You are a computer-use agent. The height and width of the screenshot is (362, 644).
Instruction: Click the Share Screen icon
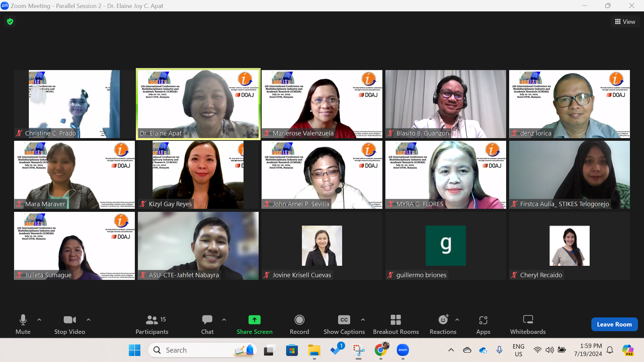click(x=254, y=320)
